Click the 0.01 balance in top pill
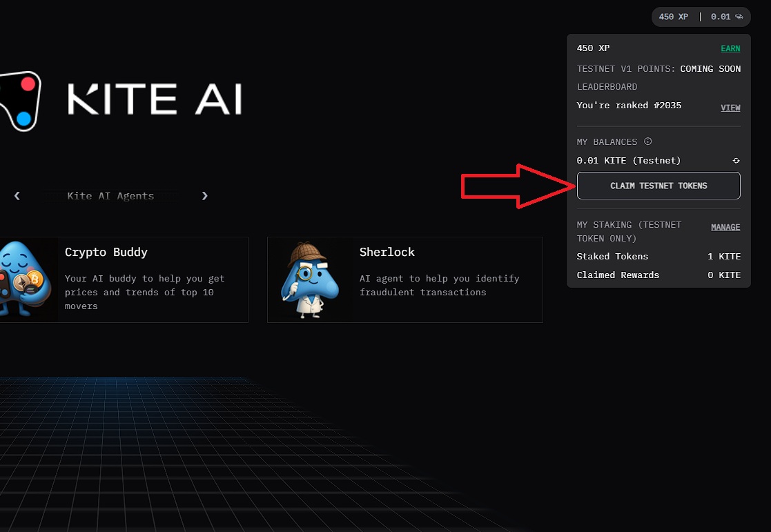The width and height of the screenshot is (771, 532). tap(721, 17)
